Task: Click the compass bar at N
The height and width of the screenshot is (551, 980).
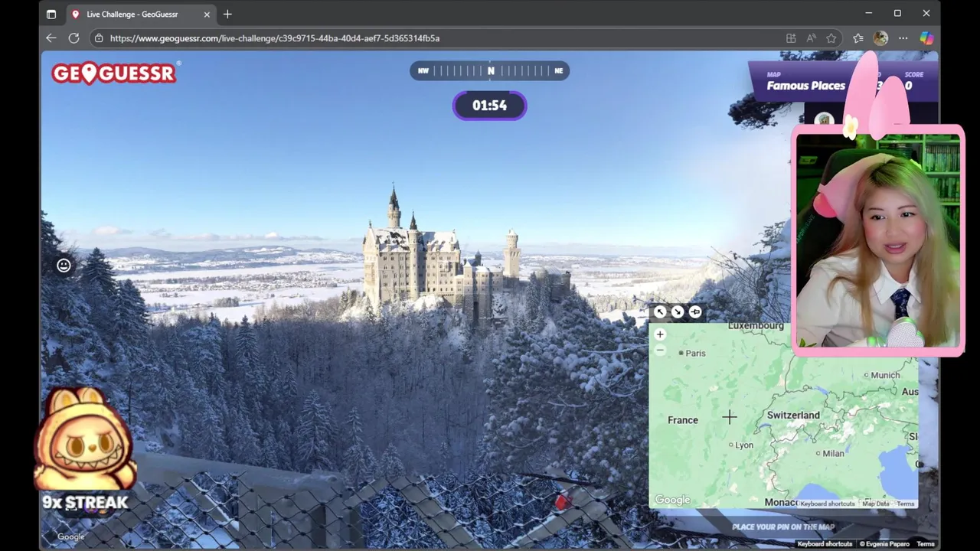Action: (491, 70)
